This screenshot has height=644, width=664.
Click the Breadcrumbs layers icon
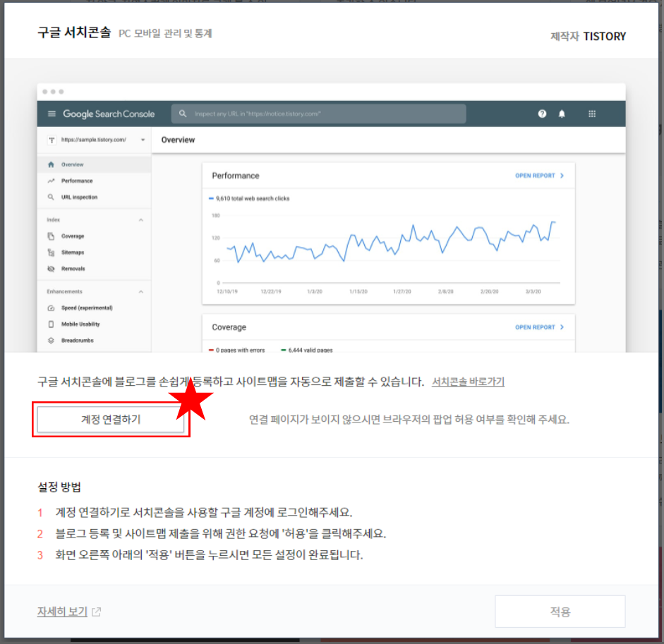52,341
